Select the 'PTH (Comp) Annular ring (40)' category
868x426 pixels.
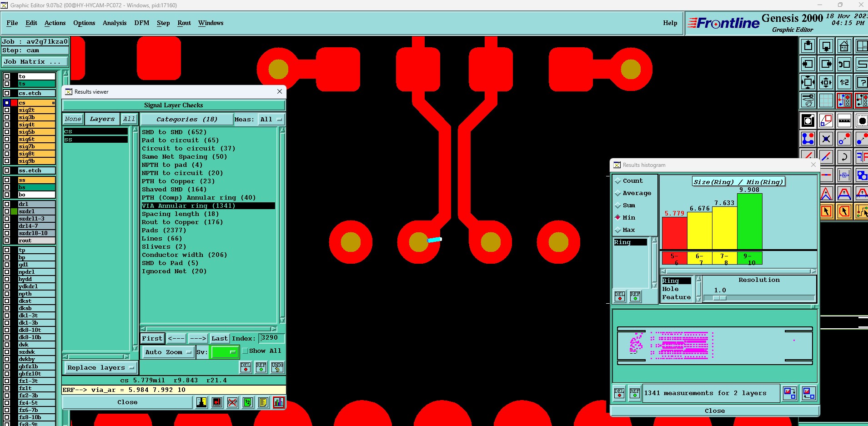point(199,197)
